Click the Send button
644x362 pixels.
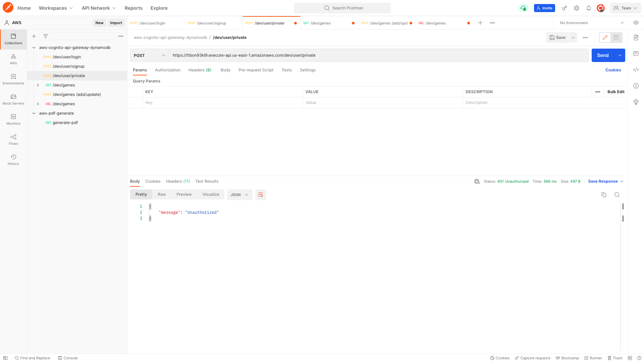click(602, 55)
